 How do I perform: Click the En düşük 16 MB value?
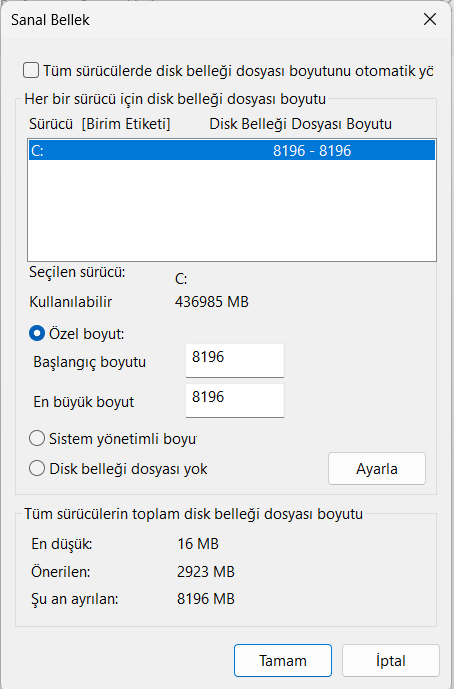pos(198,544)
